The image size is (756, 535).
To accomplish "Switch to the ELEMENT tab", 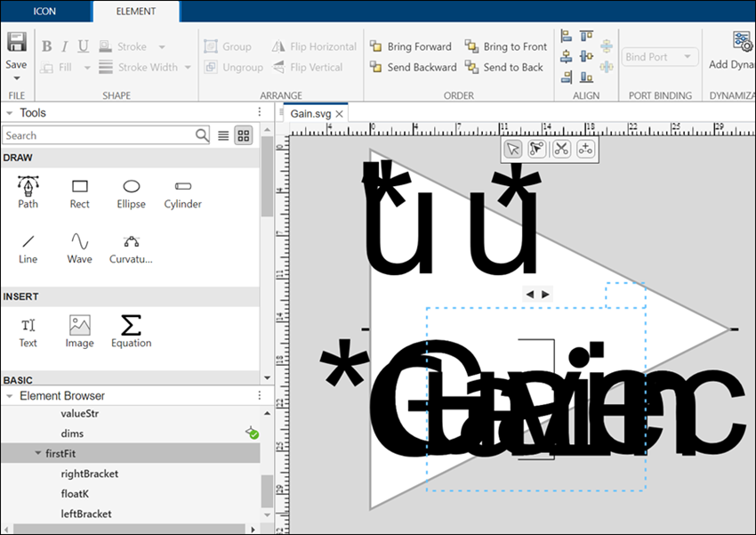I will 136,11.
